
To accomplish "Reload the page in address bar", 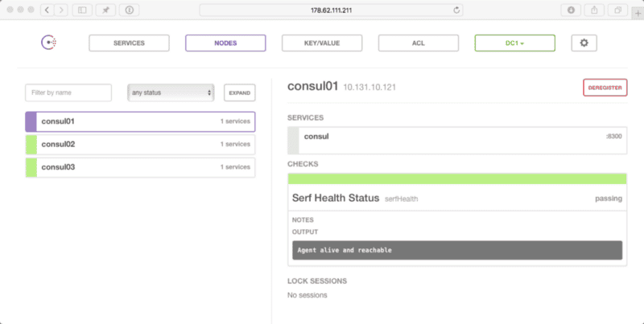I will pos(457,10).
